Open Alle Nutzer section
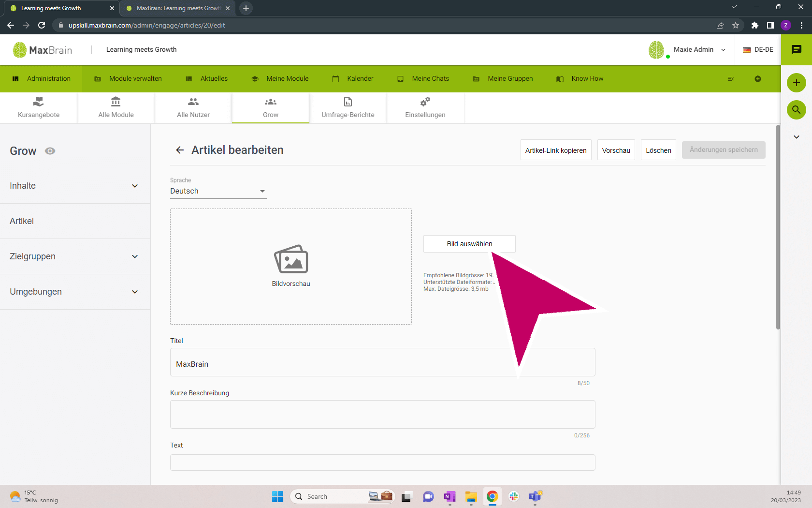Image resolution: width=812 pixels, height=508 pixels. click(193, 108)
